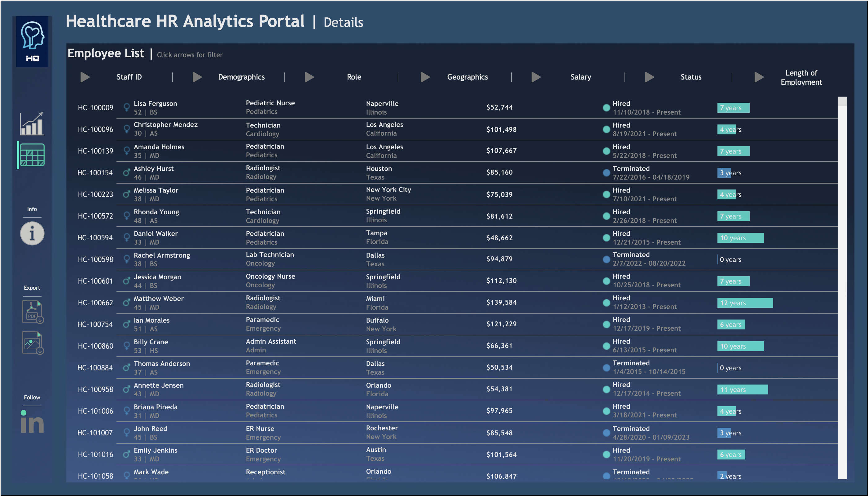Viewport: 868px width, 496px height.
Task: Export the report as PDF
Action: (33, 311)
